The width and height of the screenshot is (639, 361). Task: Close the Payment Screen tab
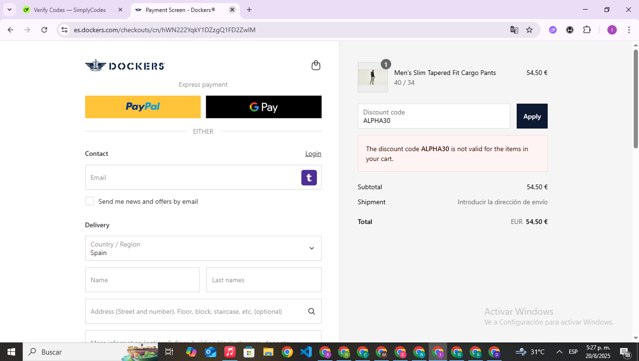pyautogui.click(x=232, y=10)
